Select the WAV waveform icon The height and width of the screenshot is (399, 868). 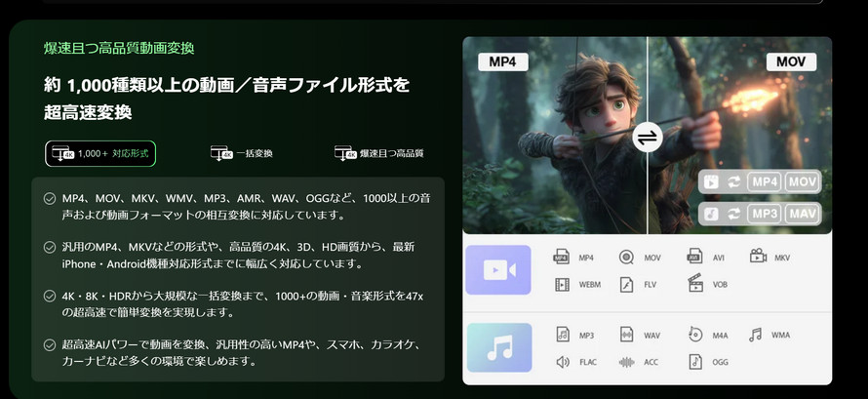tap(627, 335)
